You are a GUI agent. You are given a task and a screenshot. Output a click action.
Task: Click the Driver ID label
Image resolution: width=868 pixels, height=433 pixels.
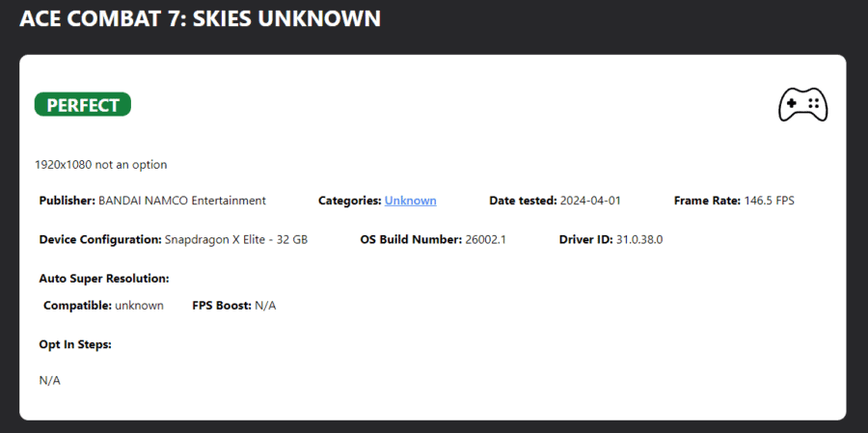pyautogui.click(x=586, y=240)
